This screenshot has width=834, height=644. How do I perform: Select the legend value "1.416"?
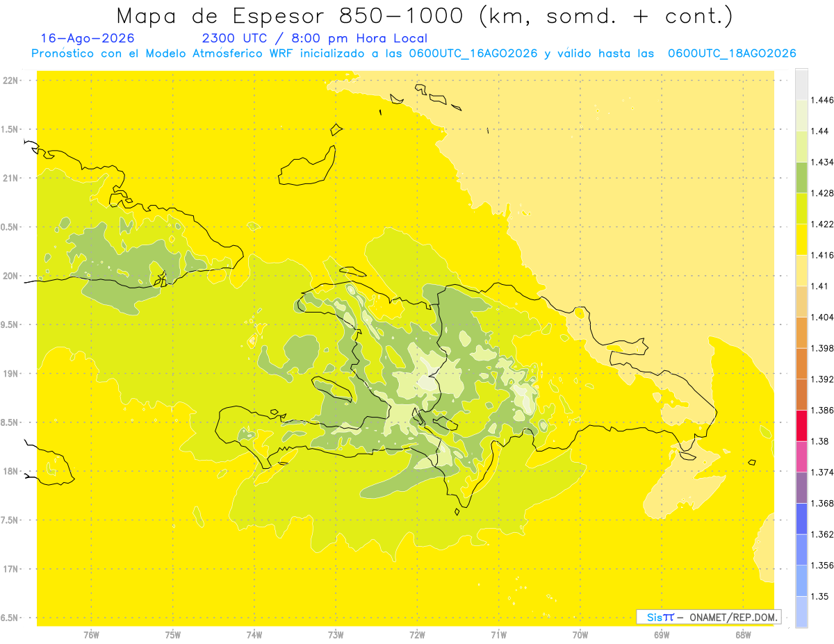coord(821,255)
